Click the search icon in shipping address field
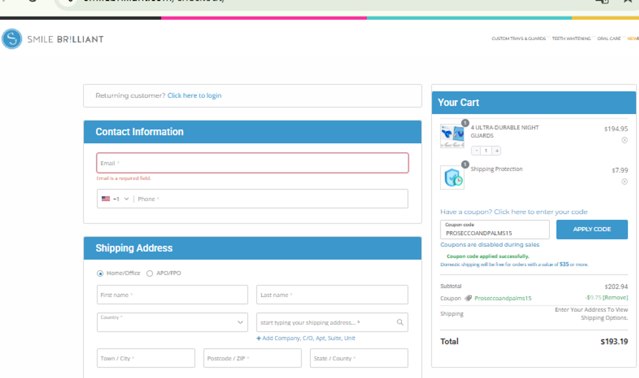Viewport: 639px width, 378px height. pos(400,322)
